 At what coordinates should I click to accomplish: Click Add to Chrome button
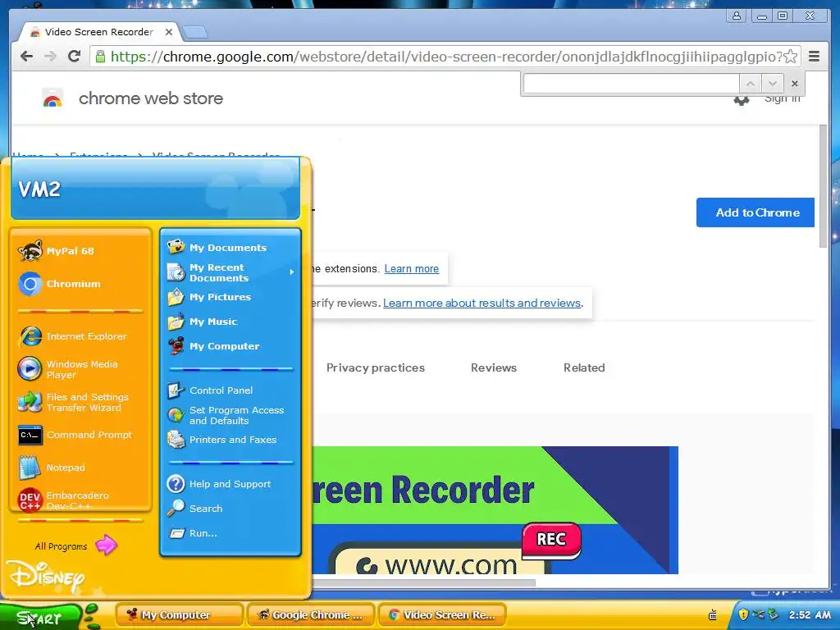point(756,212)
